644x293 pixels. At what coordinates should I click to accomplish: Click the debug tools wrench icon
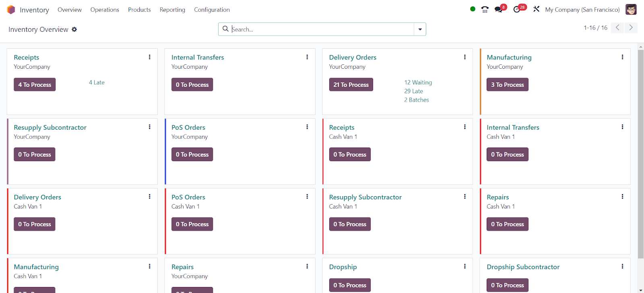tap(536, 9)
